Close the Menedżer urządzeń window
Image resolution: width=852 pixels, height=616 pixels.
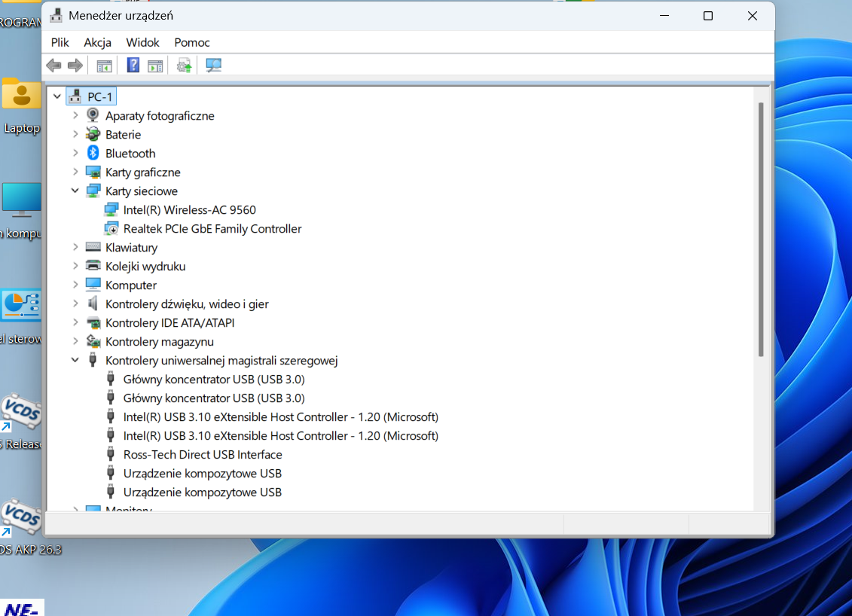click(752, 16)
